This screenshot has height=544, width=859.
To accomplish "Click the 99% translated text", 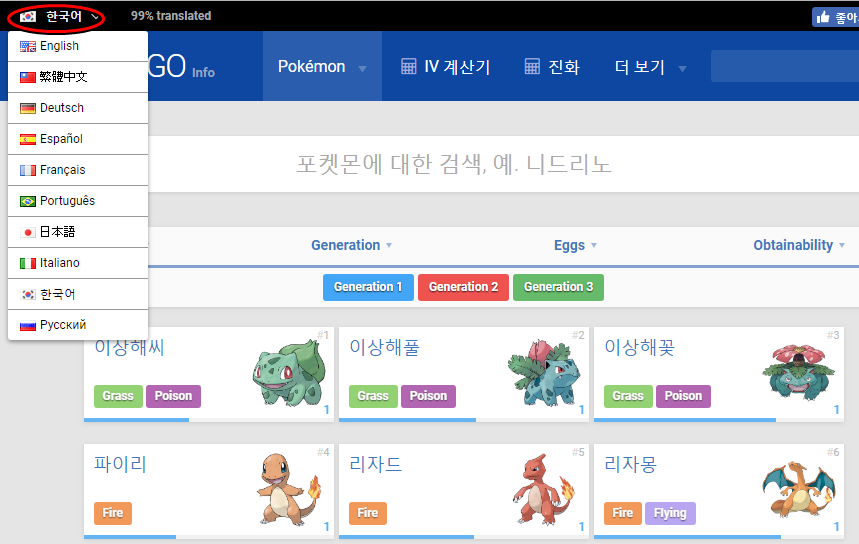I will (171, 16).
